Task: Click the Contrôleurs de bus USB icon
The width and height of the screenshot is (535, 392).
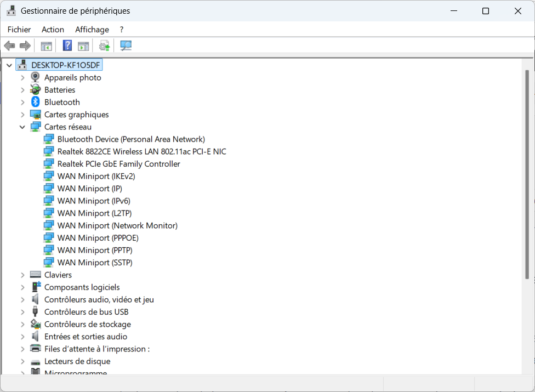Action: pyautogui.click(x=35, y=311)
